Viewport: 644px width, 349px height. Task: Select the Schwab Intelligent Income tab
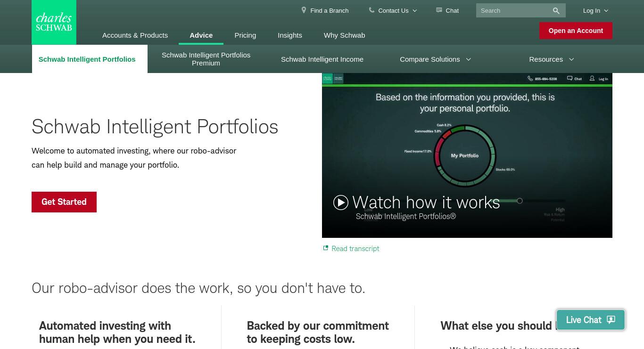(x=322, y=59)
